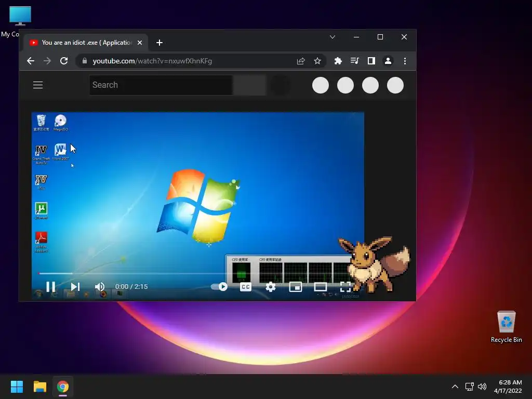Click the Chrome taskbar icon
Viewport: 532px width, 399px height.
(63, 387)
